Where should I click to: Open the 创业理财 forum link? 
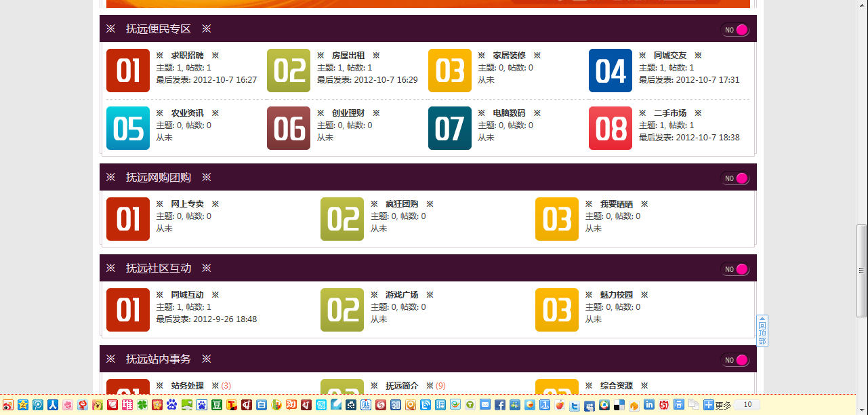point(348,113)
